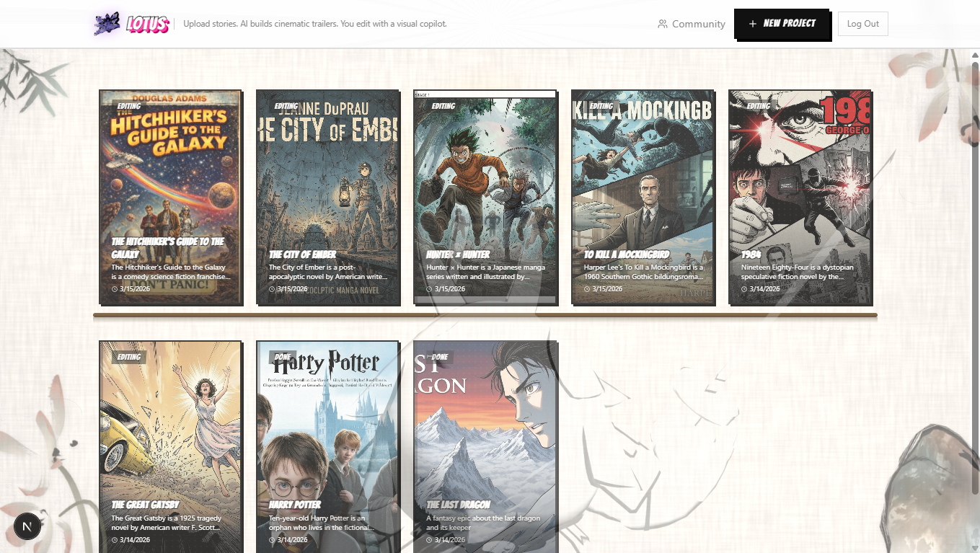Click the 3/15/2026 date on City of Ember
This screenshot has width=980, height=553.
(x=292, y=289)
